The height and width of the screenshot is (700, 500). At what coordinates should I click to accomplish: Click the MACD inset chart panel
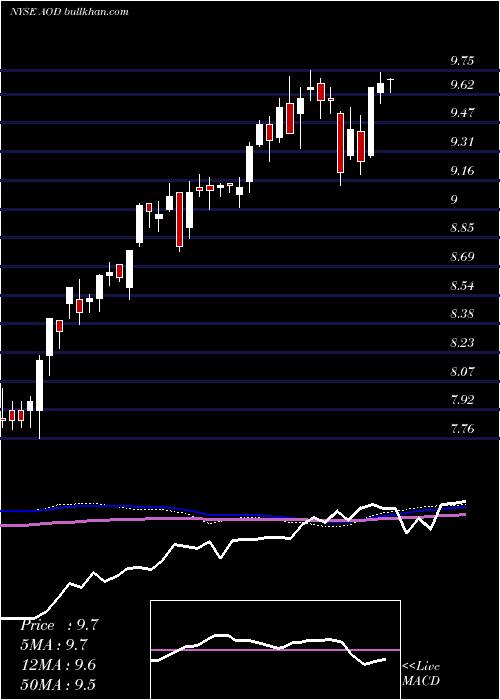pyautogui.click(x=275, y=650)
